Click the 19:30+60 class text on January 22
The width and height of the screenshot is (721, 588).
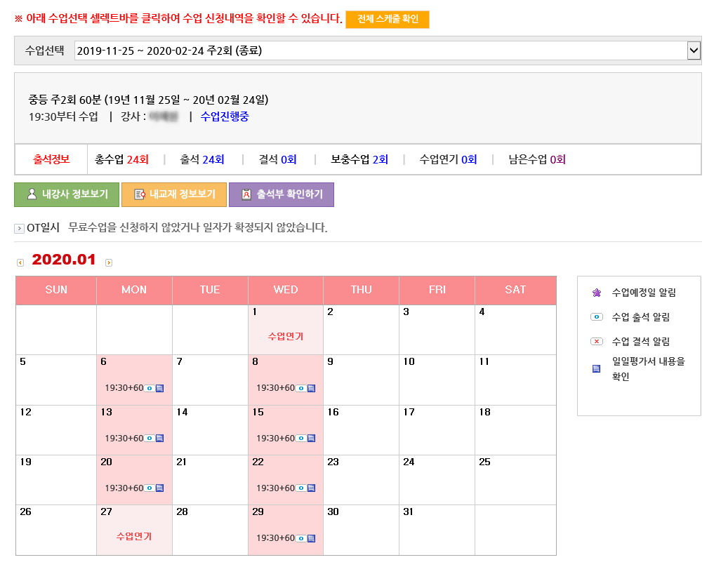(275, 488)
